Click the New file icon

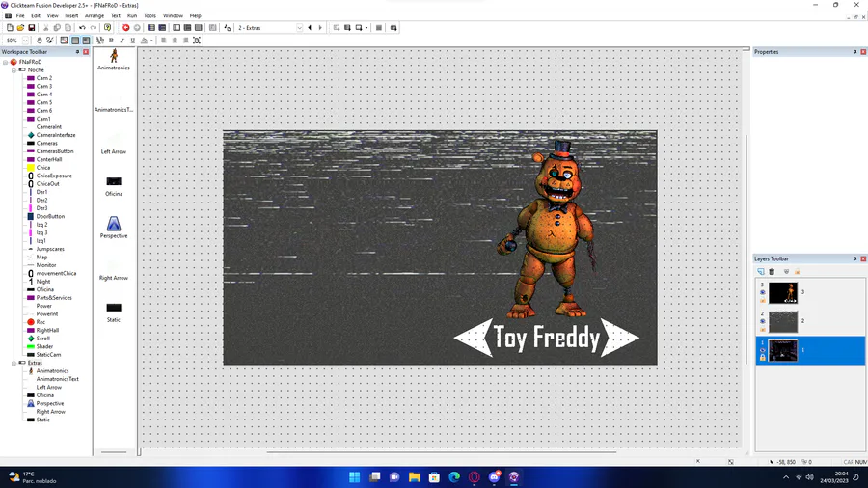[10, 28]
